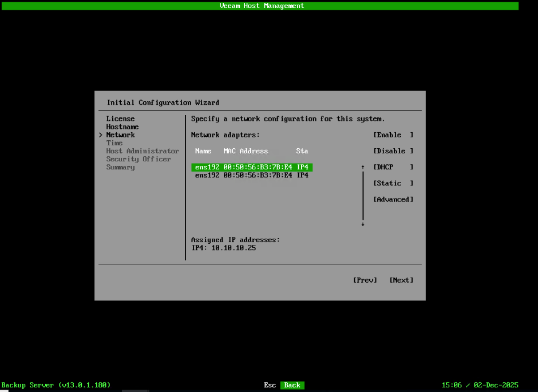The width and height of the screenshot is (538, 392).
Task: Go back with the Prev button
Action: (x=365, y=280)
